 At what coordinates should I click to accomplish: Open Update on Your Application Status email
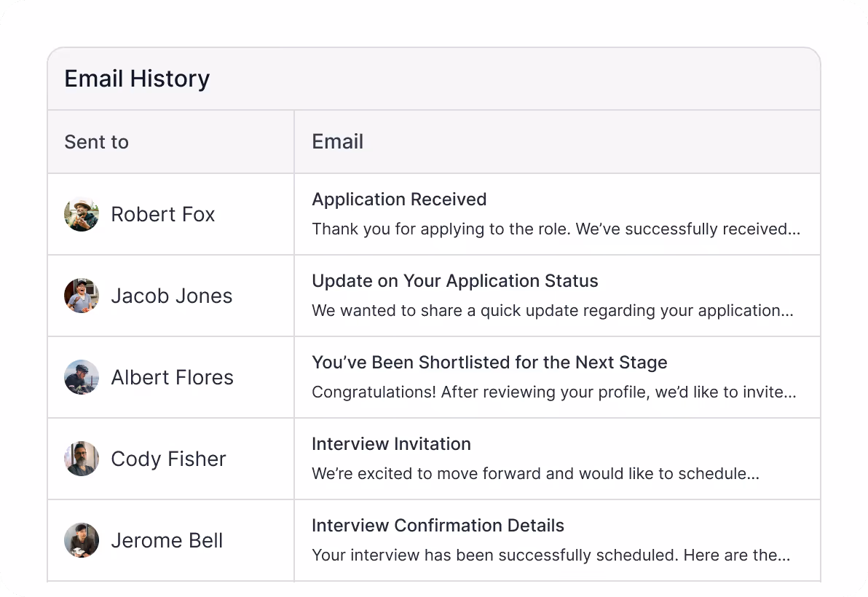pyautogui.click(x=455, y=281)
